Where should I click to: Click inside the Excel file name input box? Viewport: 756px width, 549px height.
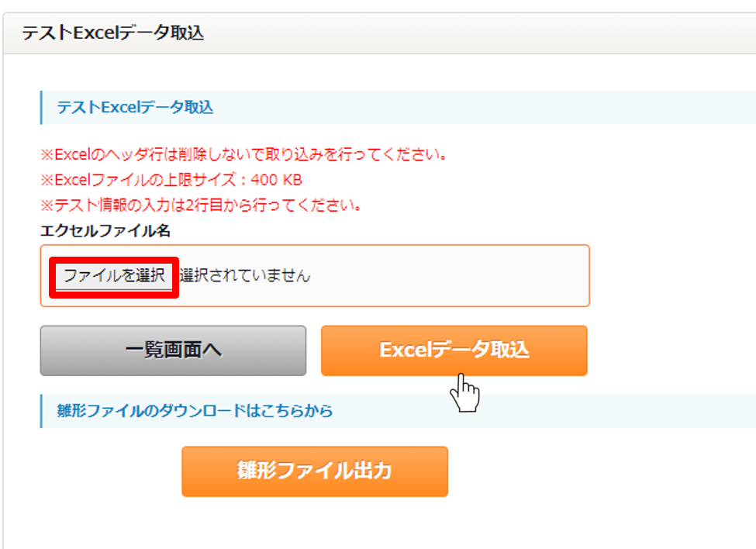(x=315, y=276)
